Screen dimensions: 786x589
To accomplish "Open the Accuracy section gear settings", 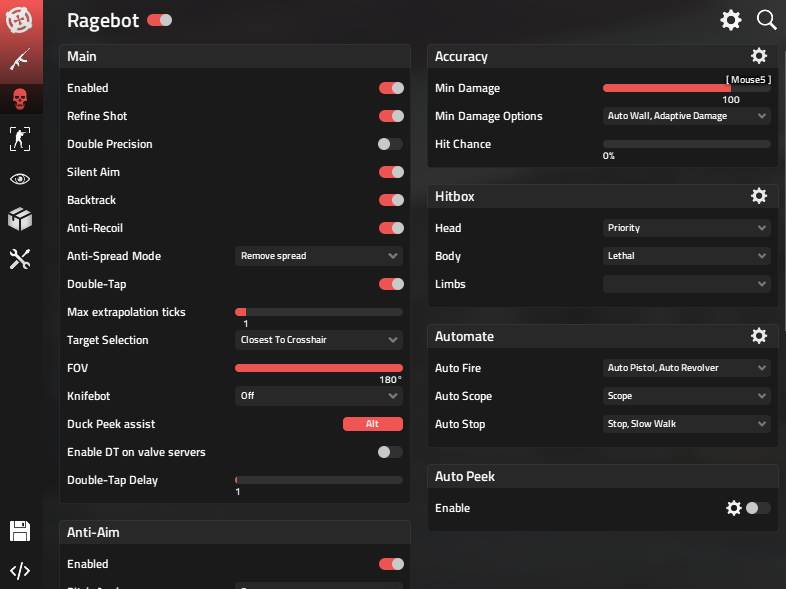I will pos(759,56).
